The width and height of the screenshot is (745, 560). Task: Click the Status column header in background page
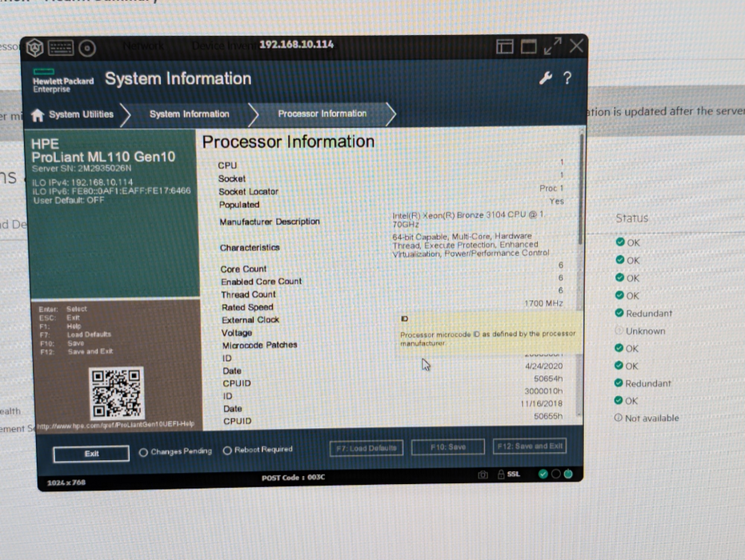(x=632, y=218)
